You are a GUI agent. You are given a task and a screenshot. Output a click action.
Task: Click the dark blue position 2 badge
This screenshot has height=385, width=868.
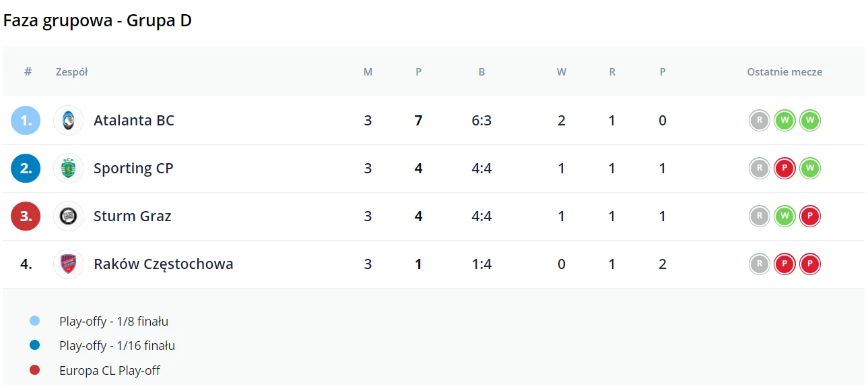tap(26, 169)
